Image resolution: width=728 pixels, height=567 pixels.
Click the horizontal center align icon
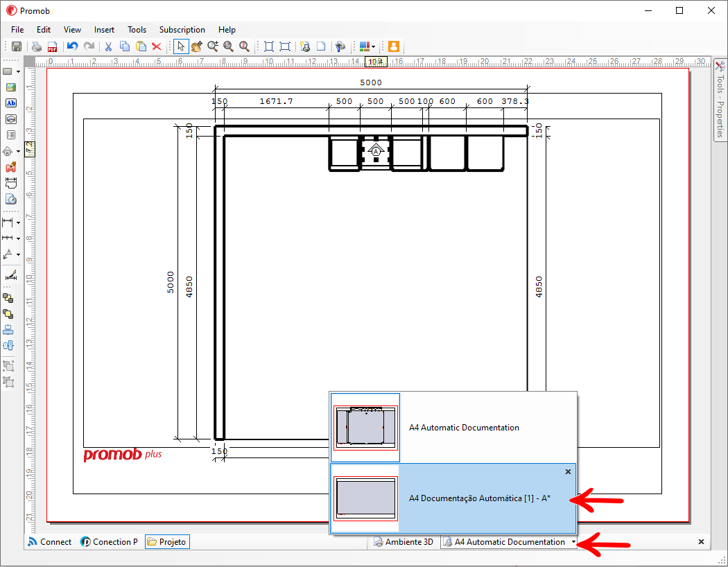pos(8,330)
